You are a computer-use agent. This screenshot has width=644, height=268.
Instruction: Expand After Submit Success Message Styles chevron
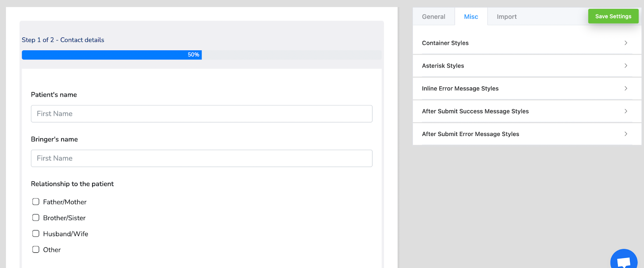[626, 111]
